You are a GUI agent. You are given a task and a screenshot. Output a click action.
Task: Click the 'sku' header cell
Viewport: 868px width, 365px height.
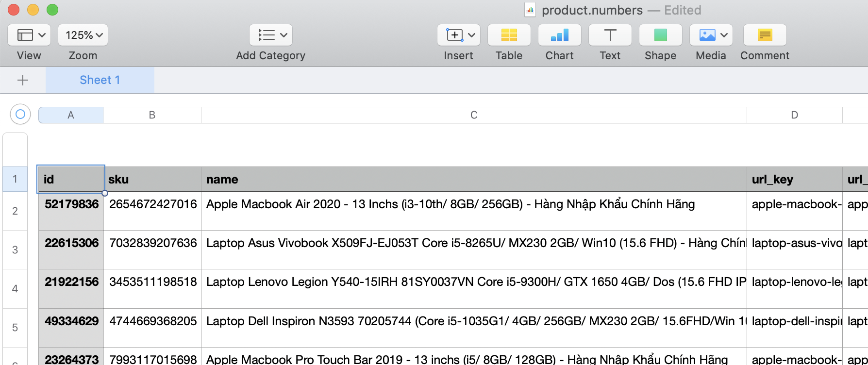click(152, 179)
